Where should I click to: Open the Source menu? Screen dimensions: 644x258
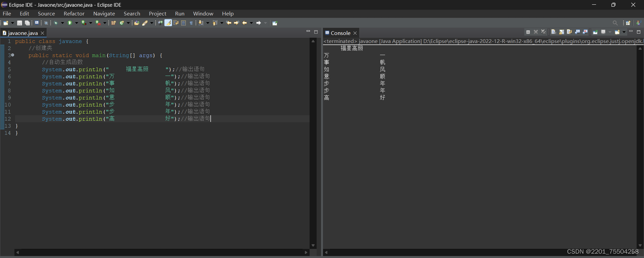click(46, 13)
